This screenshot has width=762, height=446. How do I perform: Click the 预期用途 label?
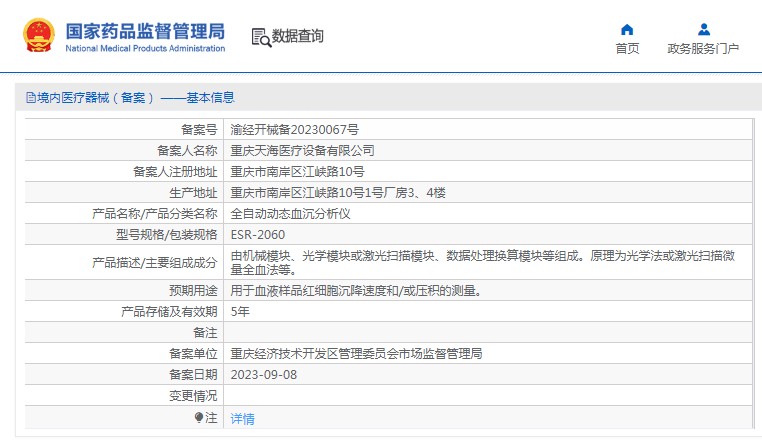point(193,291)
